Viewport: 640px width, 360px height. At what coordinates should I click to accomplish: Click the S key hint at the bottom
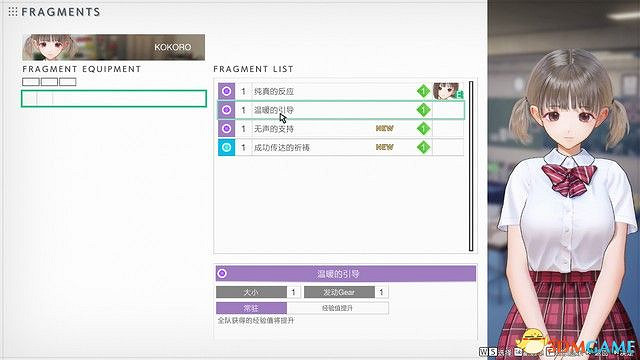click(x=493, y=351)
